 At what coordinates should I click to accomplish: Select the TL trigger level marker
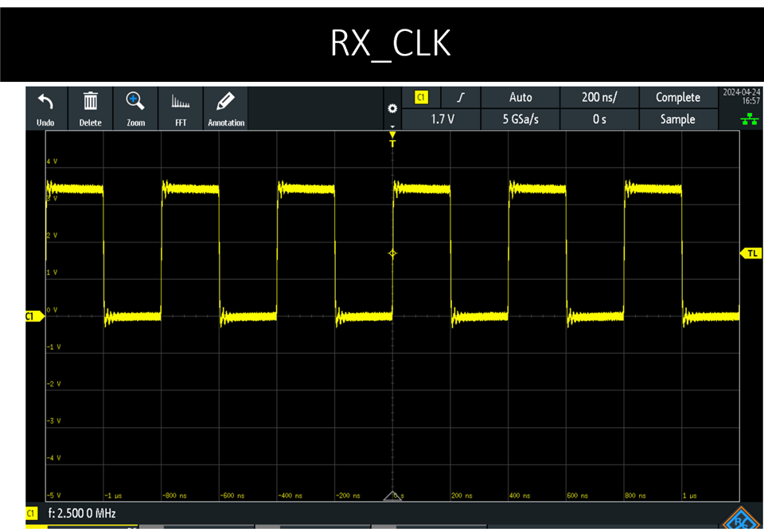[x=750, y=254]
